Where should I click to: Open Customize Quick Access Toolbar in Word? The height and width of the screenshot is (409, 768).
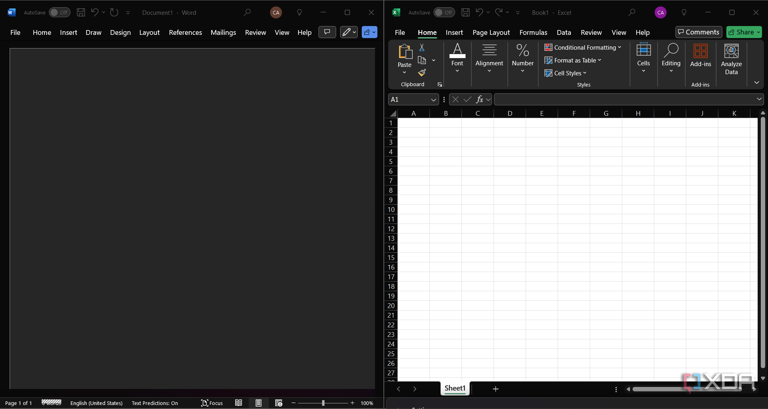(128, 13)
